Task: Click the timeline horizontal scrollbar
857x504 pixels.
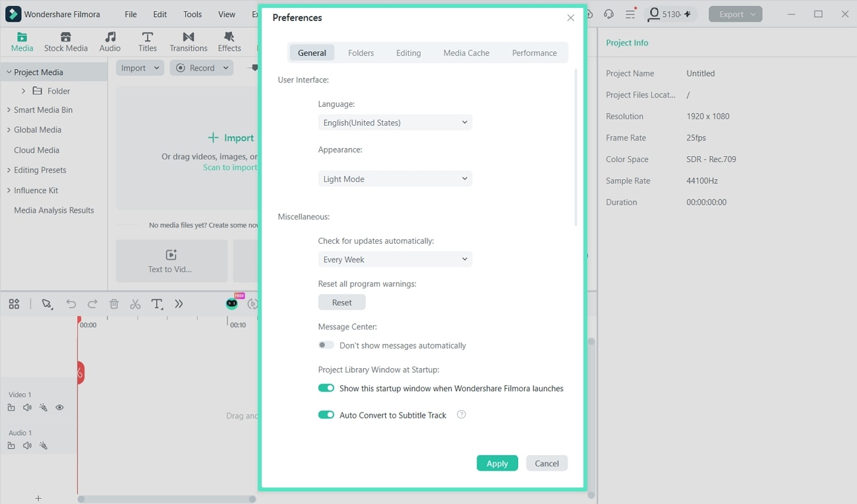Action: pos(166,499)
